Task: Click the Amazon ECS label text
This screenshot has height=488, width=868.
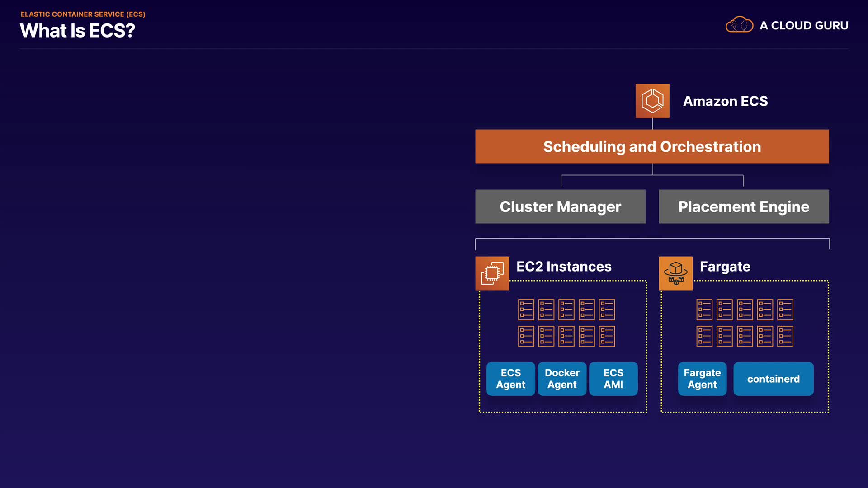Action: point(725,101)
